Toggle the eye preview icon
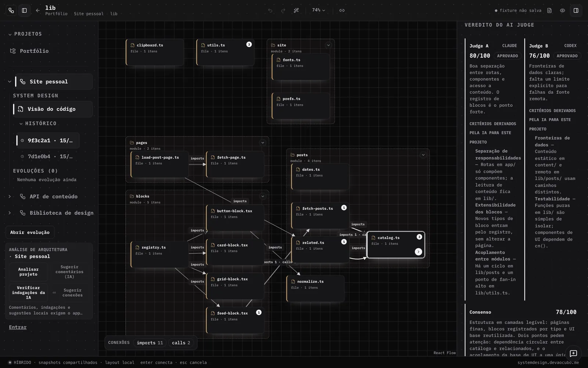This screenshot has width=588, height=368. [562, 10]
